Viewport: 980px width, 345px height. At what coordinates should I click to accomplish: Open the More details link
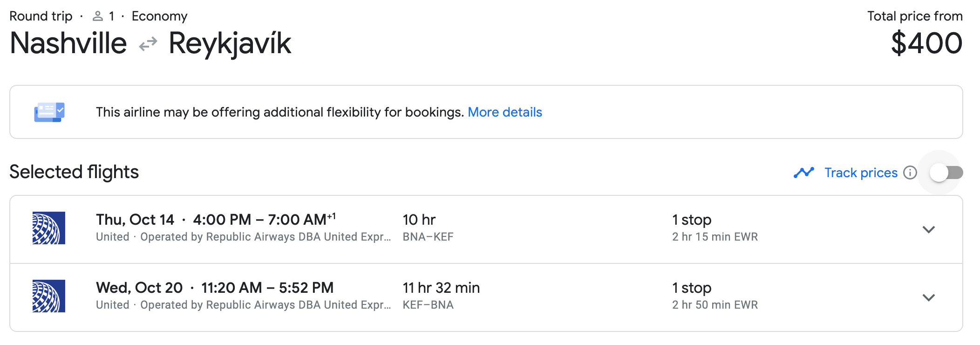[x=504, y=112]
